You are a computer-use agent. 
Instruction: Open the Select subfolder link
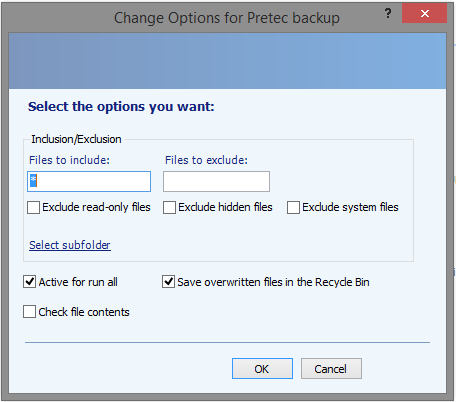70,245
